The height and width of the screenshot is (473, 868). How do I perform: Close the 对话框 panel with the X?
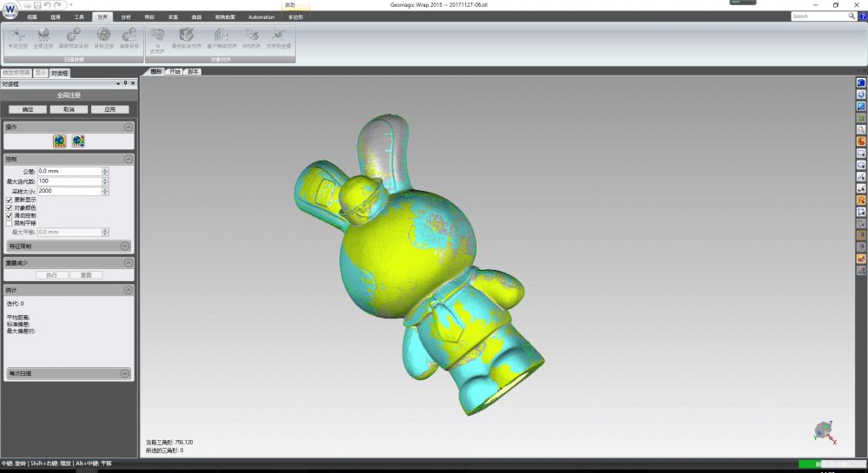click(x=133, y=83)
